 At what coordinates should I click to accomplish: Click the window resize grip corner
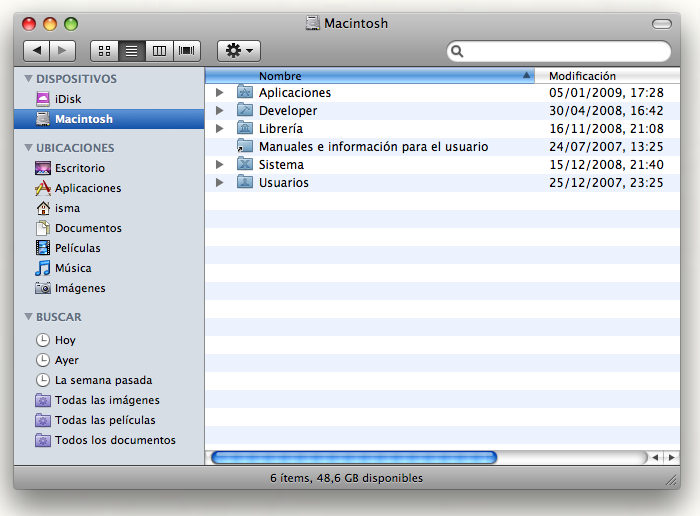pos(671,480)
